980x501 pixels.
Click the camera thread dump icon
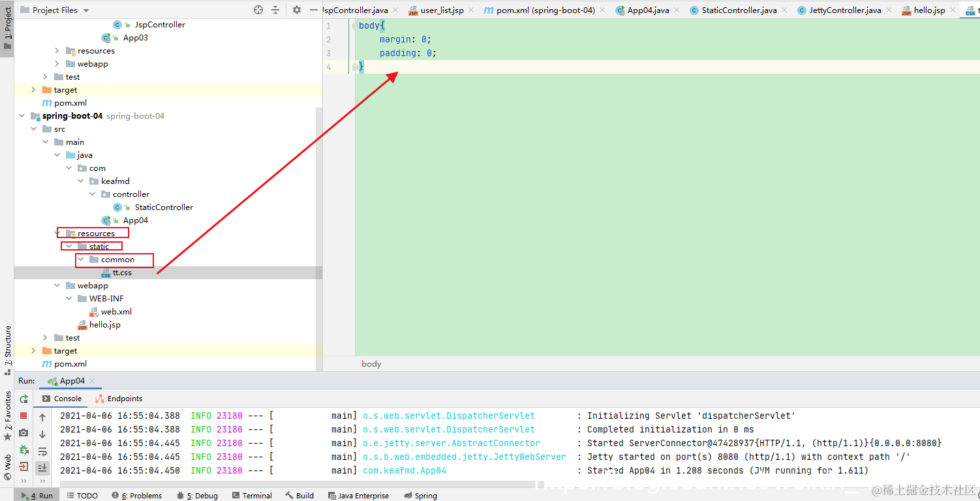click(x=24, y=433)
